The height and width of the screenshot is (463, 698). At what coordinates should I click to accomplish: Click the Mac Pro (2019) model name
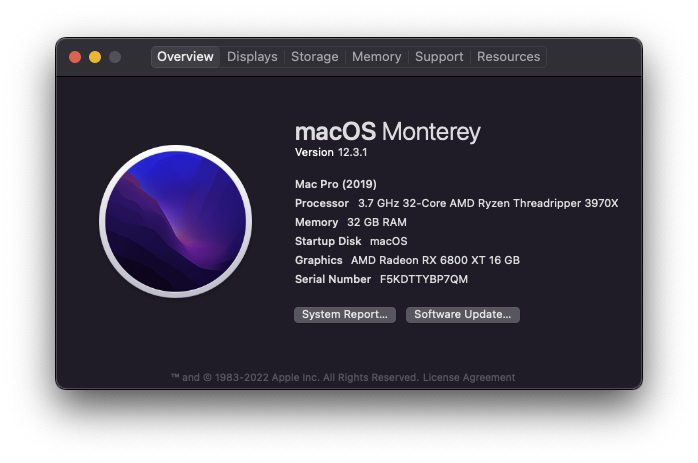tap(336, 184)
